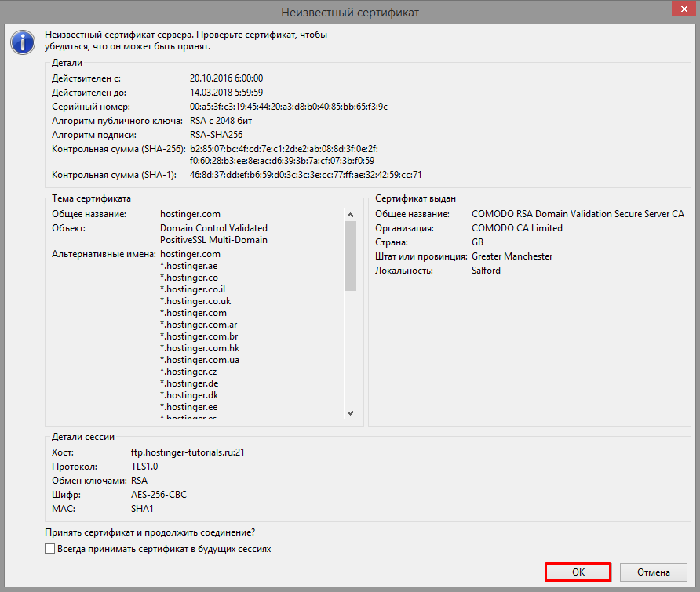Select alternative name *.hostinger.com.br
This screenshot has width=700, height=592.
199,336
